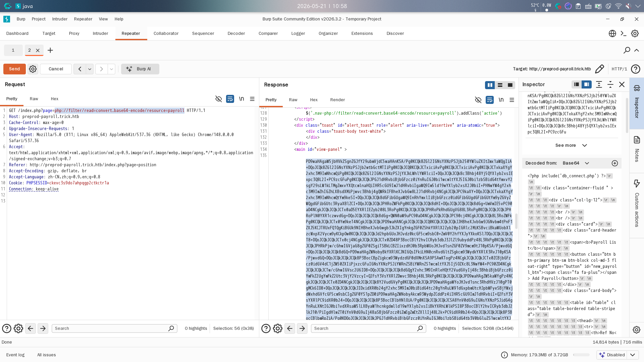644x362 pixels.
Task: Open the browser globe icon
Action: pos(612,34)
